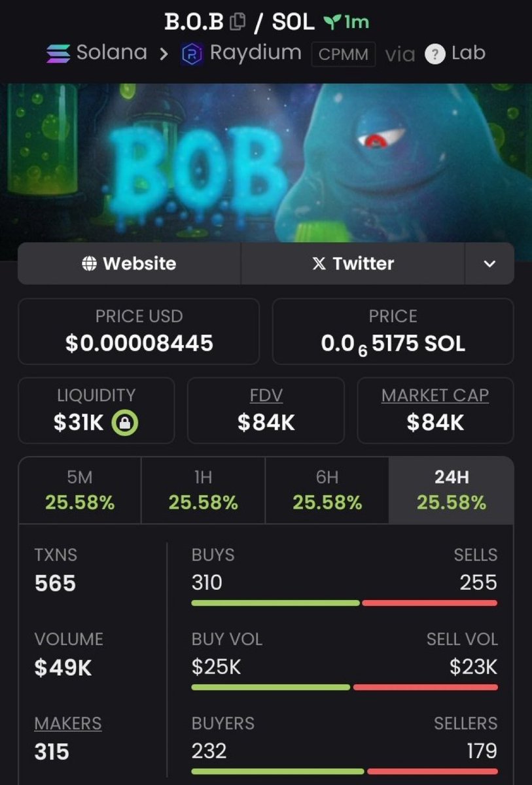
Task: Click the globe icon on Website
Action: click(90, 264)
